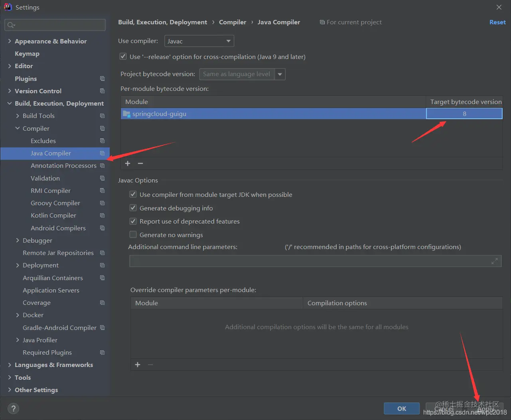Click the project-level icon beside Required Plugins
Viewport: 511px width, 420px height.
[x=103, y=352]
